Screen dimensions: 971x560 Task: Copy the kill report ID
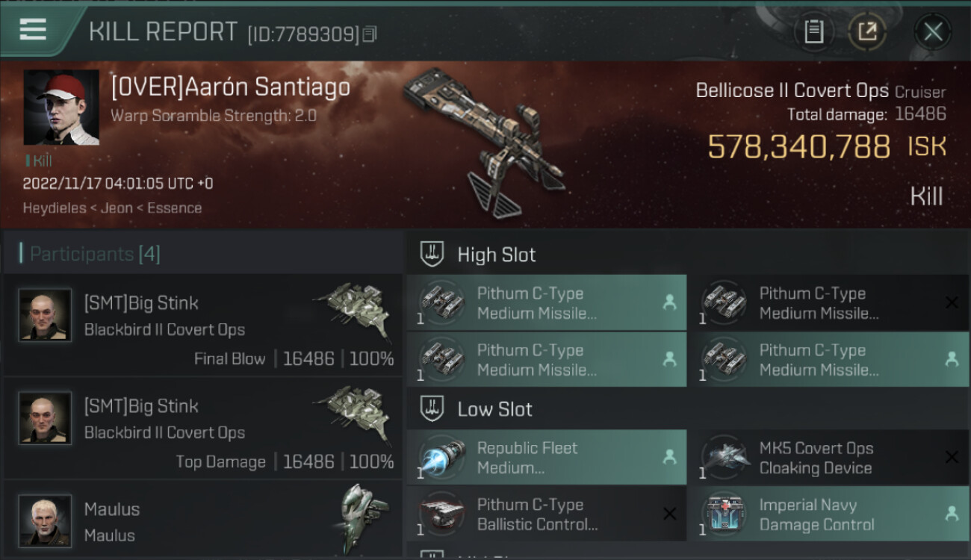pos(371,34)
